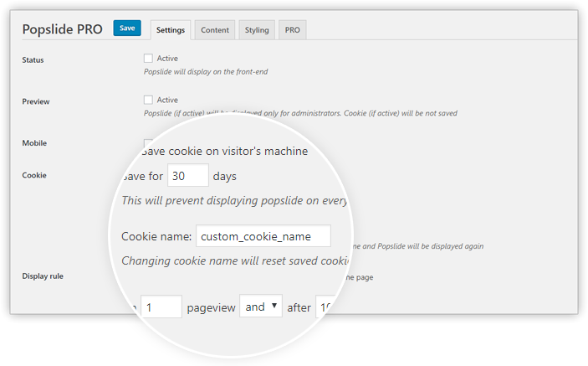Click the Preview setting label
Screen dimensions: 588x366
[36, 101]
